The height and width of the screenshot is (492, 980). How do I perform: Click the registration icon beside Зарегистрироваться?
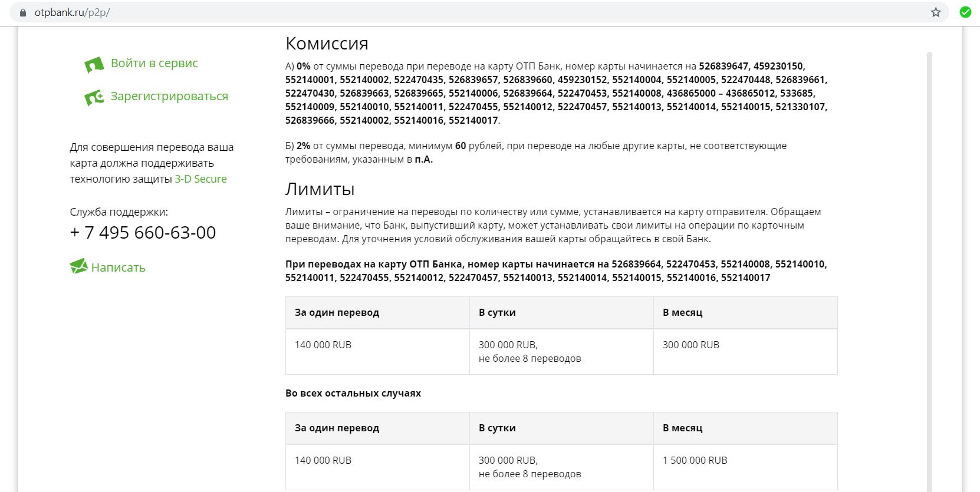(x=94, y=97)
